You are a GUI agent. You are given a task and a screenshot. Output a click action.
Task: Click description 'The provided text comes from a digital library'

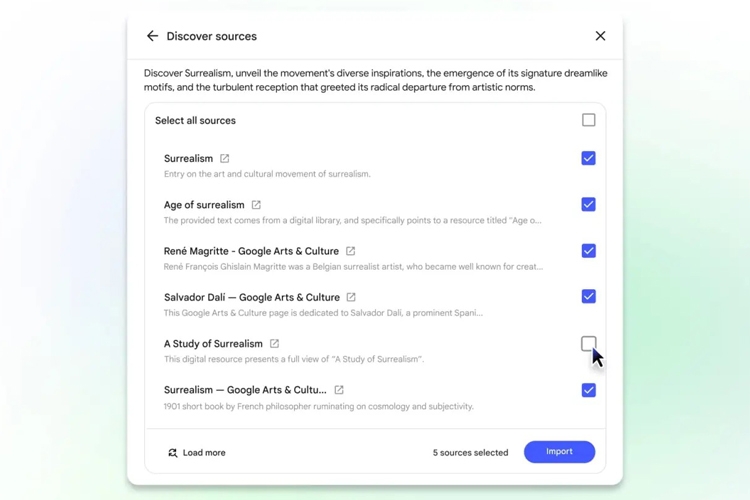point(353,221)
